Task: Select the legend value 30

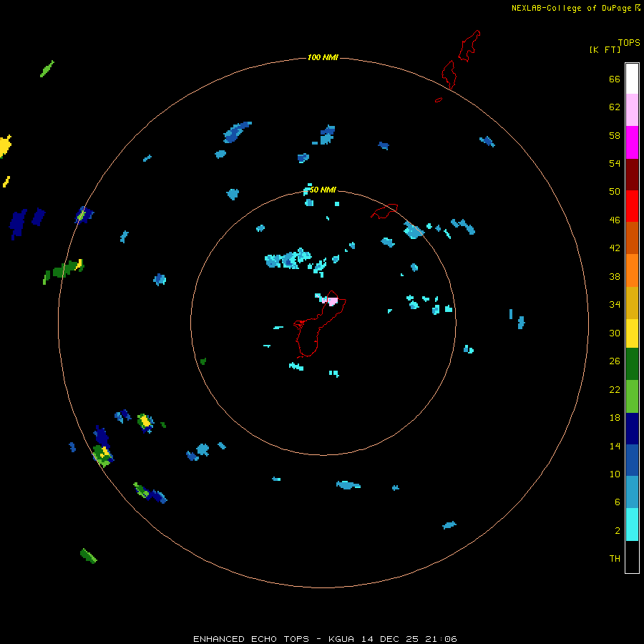Action: pyautogui.click(x=615, y=333)
